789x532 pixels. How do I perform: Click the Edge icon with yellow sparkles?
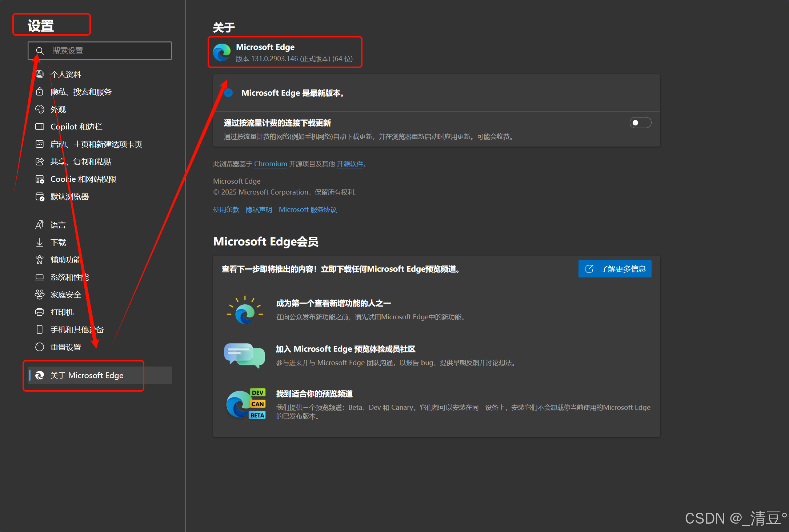click(x=245, y=310)
